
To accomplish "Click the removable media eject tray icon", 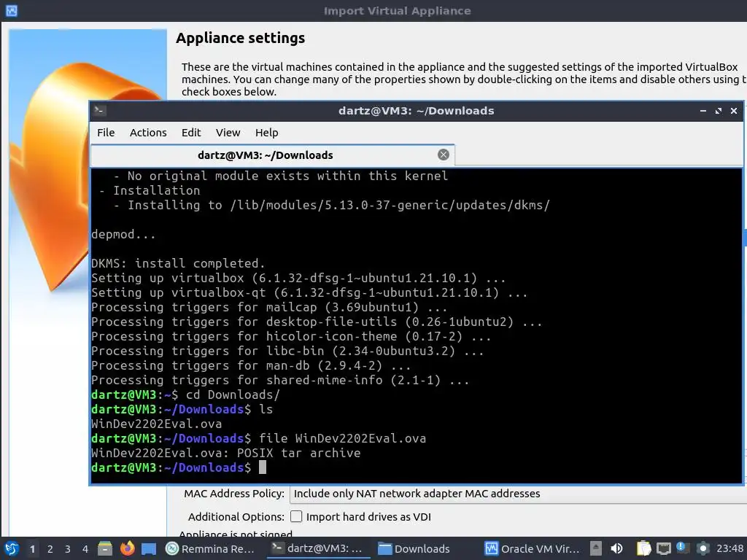I will click(x=595, y=548).
